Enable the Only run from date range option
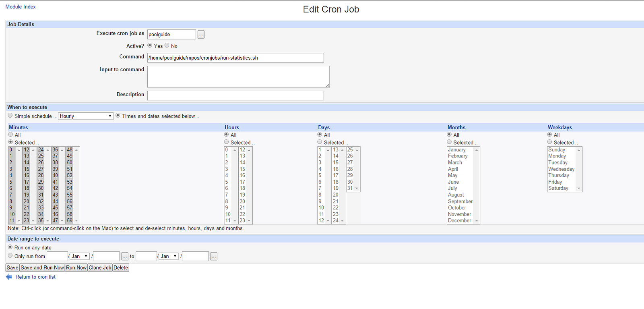This screenshot has height=309, width=644. pyautogui.click(x=10, y=256)
